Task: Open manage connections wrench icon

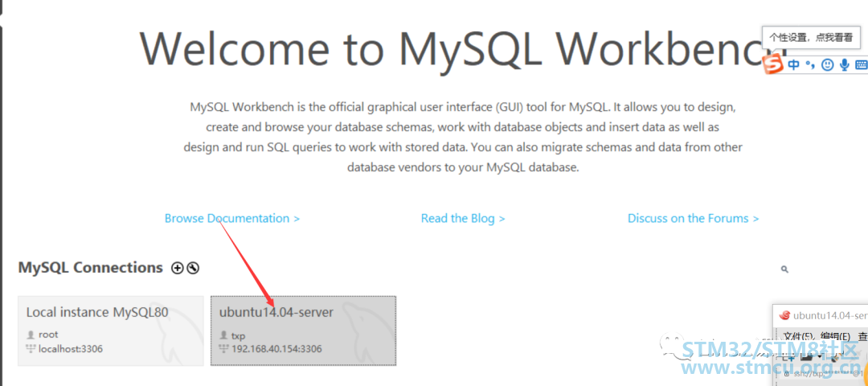Action: (x=193, y=268)
